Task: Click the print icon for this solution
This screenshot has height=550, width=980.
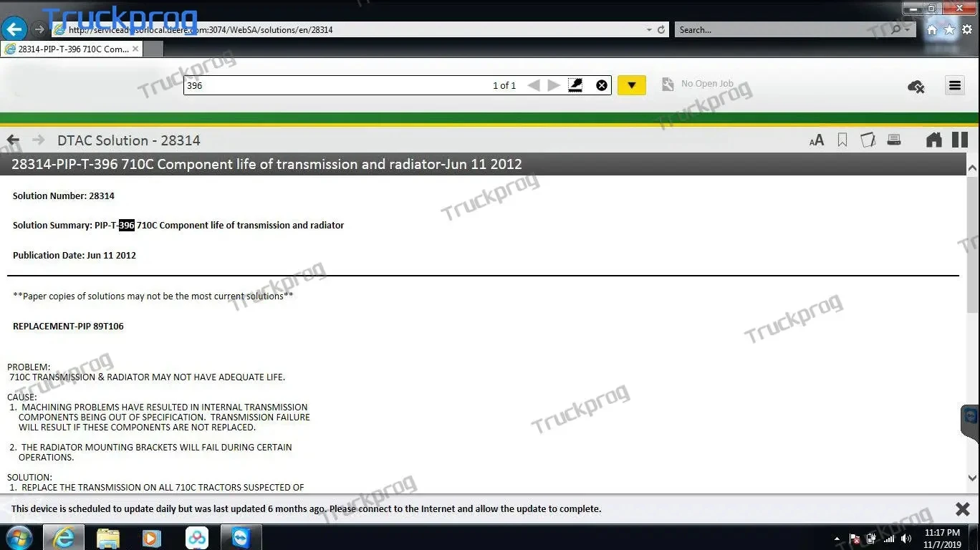Action: coord(894,140)
